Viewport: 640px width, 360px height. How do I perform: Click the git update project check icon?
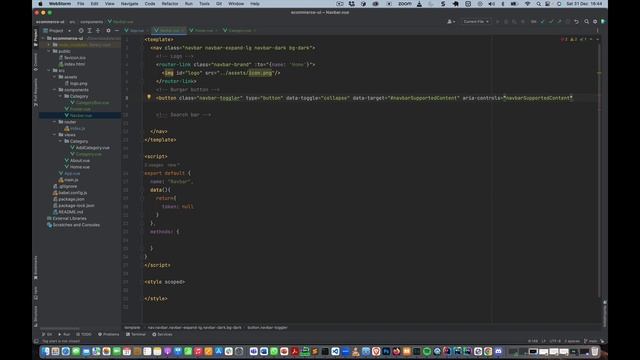[x=542, y=22]
